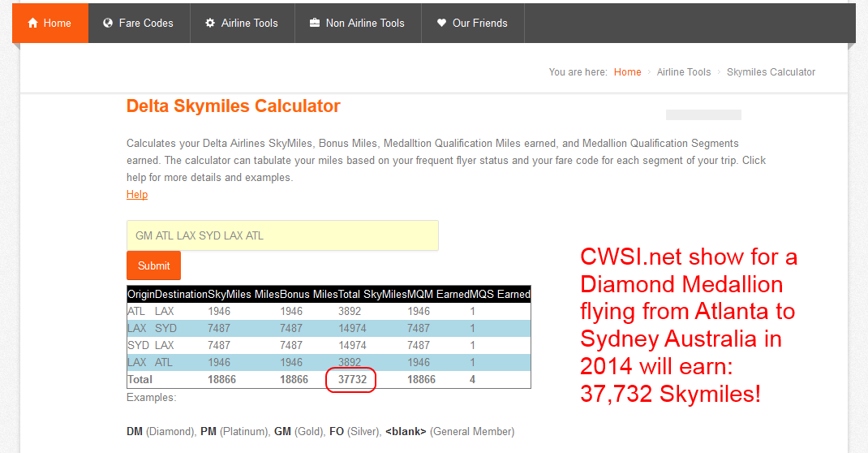Click the <blank> (General Member) example text

pyautogui.click(x=449, y=431)
